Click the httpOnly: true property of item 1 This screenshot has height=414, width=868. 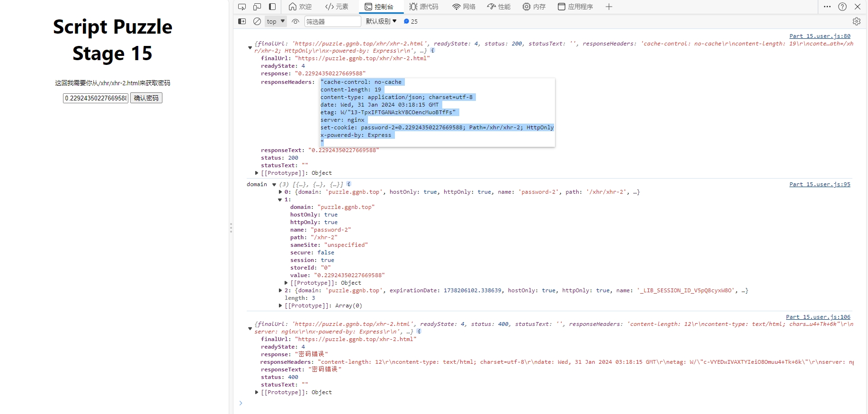pyautogui.click(x=314, y=222)
